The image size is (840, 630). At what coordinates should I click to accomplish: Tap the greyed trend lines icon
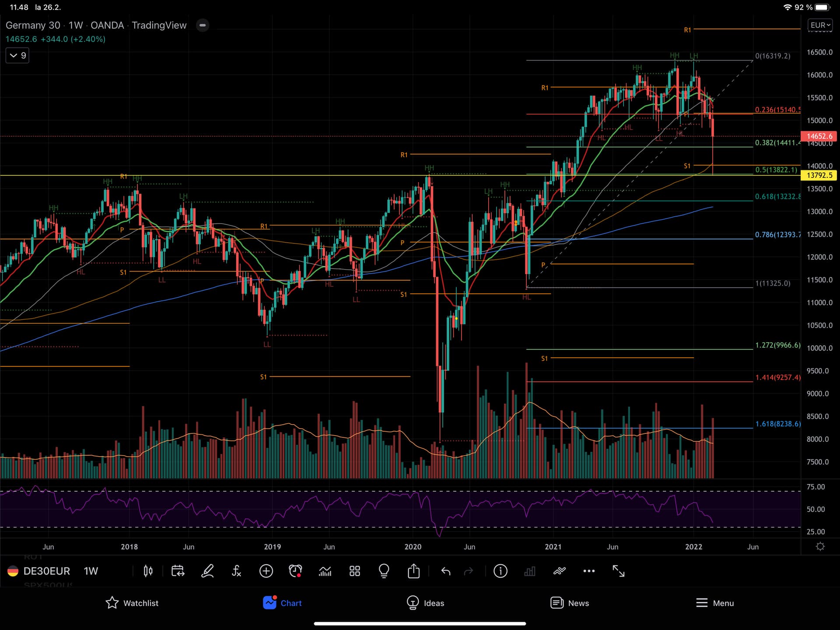point(560,571)
